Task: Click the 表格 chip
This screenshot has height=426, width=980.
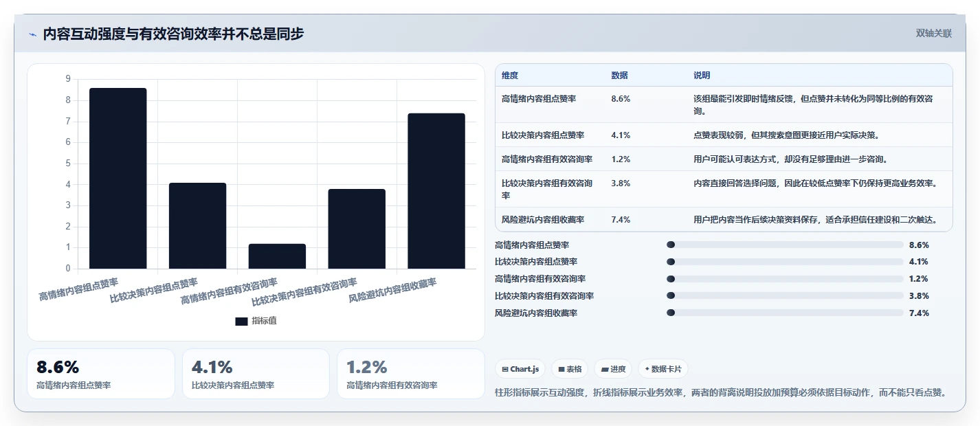Action: click(570, 369)
